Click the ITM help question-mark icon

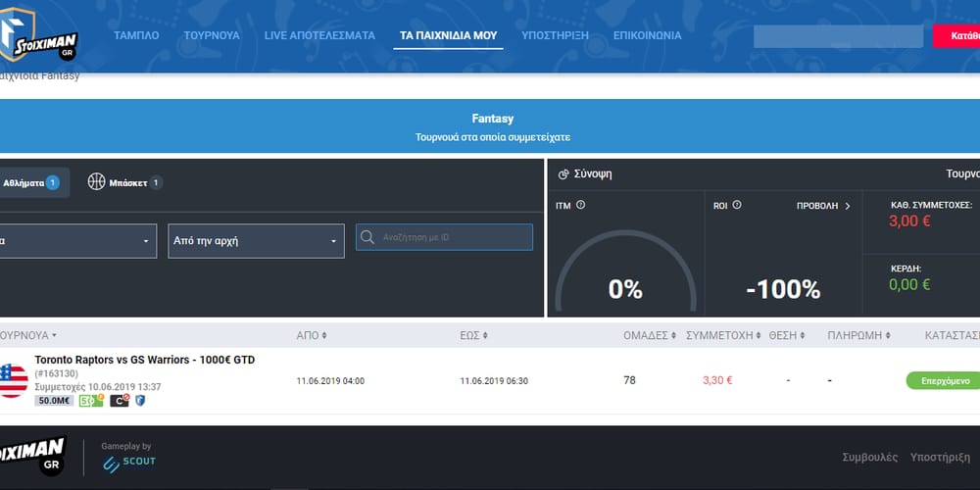580,205
